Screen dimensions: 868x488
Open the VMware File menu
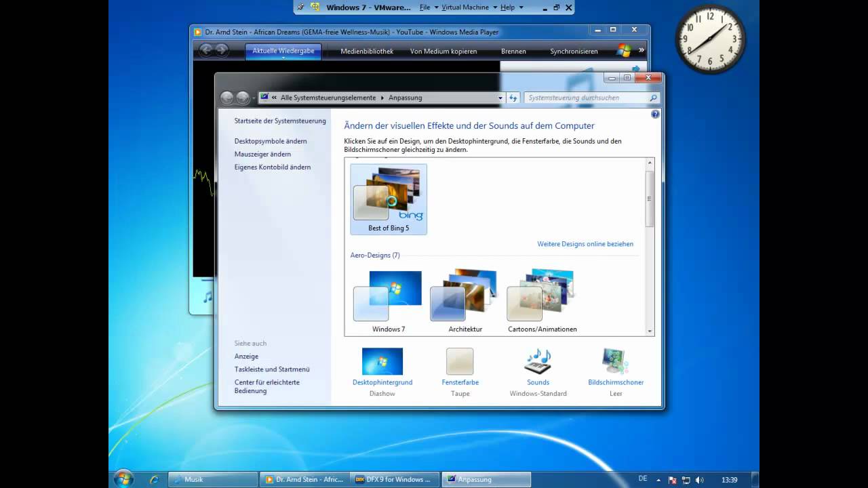click(427, 7)
